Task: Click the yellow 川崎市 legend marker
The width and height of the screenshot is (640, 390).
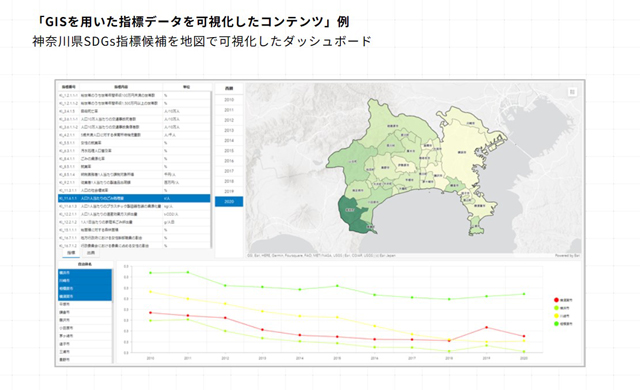Action: point(556,316)
